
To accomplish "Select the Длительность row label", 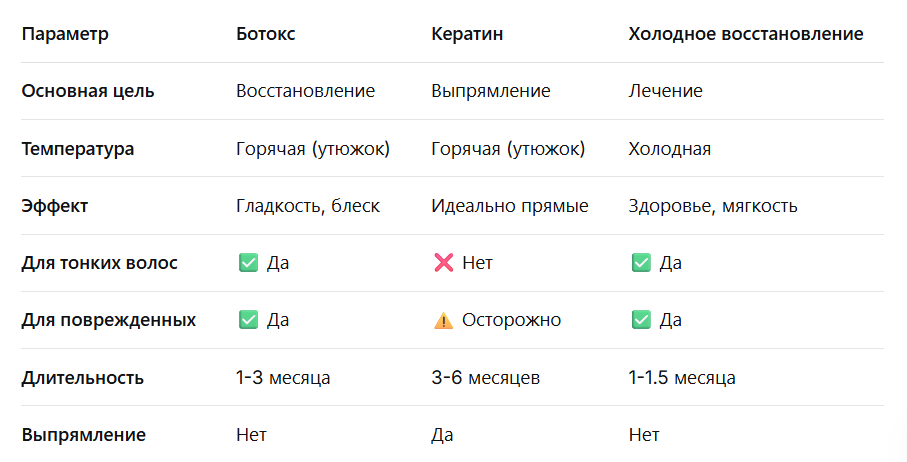I will click(82, 378).
